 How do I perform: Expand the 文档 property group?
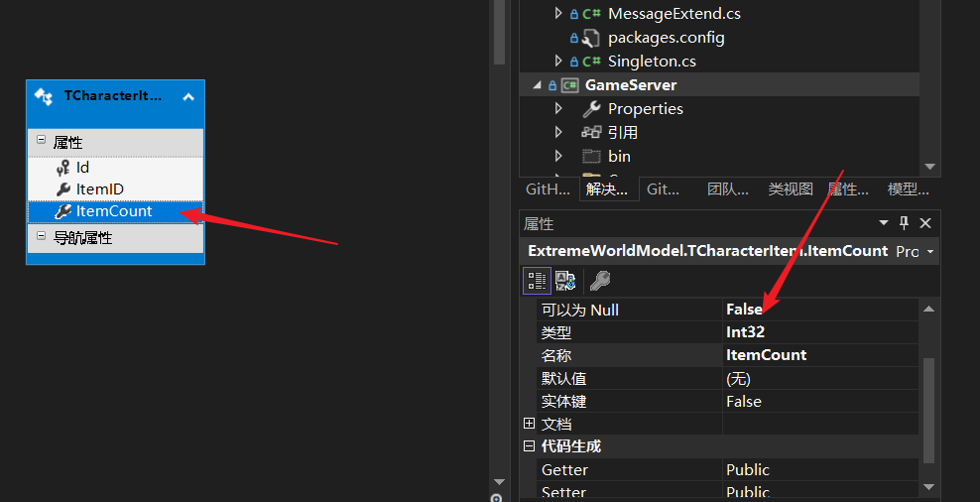530,424
